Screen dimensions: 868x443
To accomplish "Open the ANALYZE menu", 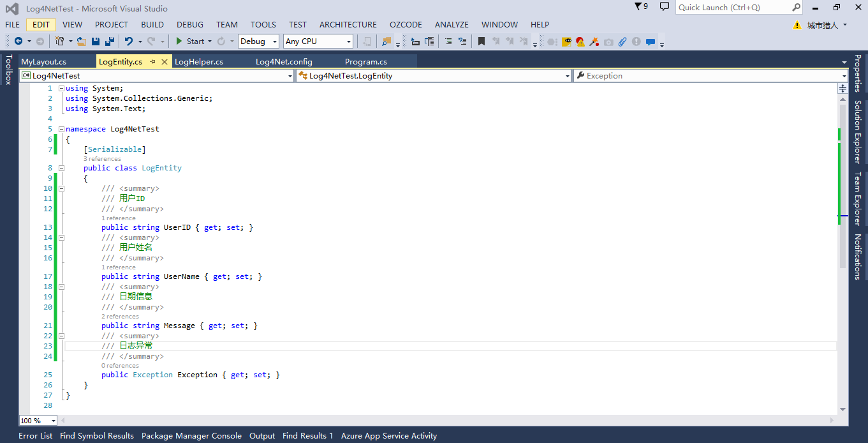I will [x=452, y=25].
